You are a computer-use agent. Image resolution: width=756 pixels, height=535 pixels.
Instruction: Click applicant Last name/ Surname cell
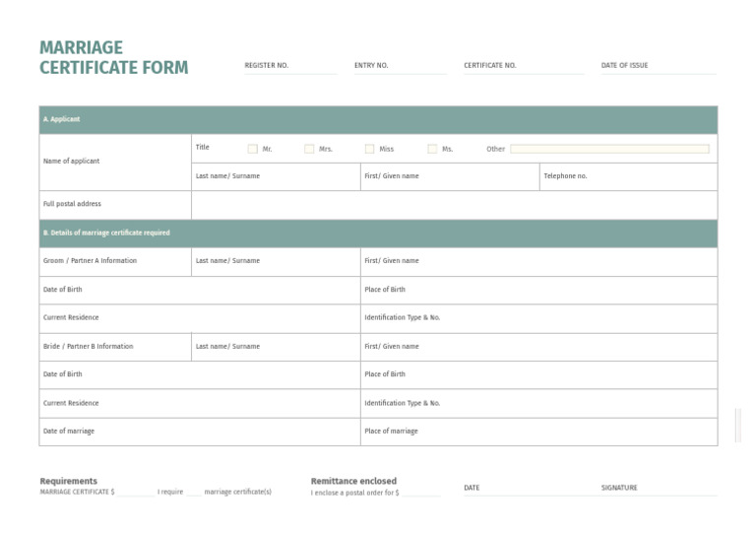[x=276, y=176]
